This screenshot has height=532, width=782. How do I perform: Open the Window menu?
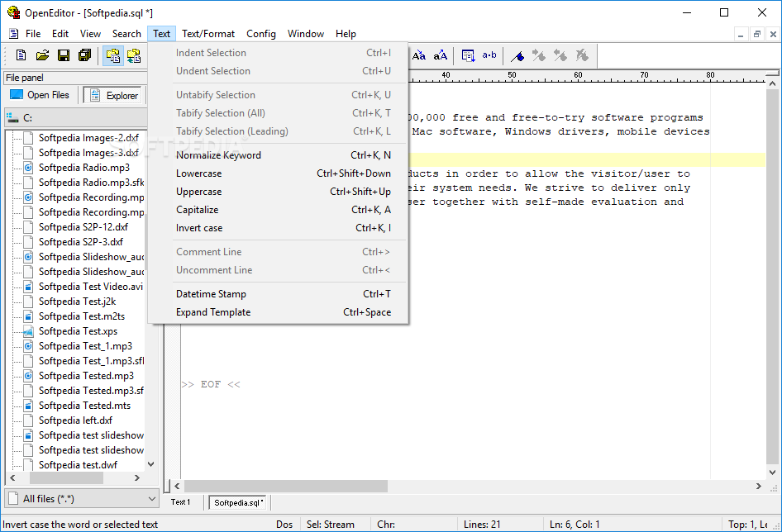(306, 34)
